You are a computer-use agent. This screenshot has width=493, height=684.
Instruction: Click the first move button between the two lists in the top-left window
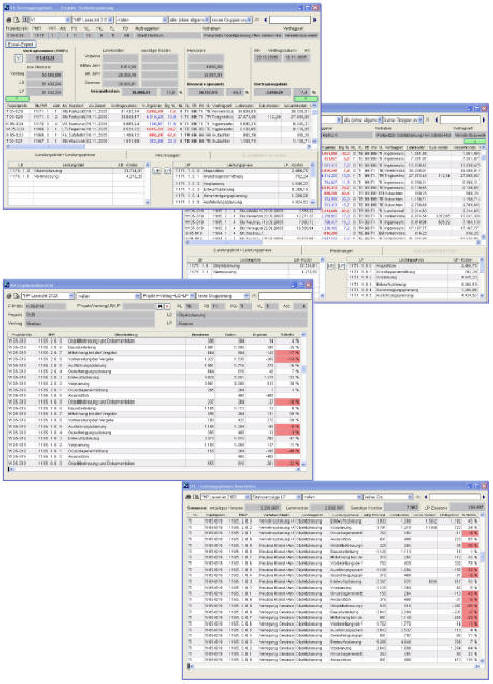pyautogui.click(x=157, y=171)
